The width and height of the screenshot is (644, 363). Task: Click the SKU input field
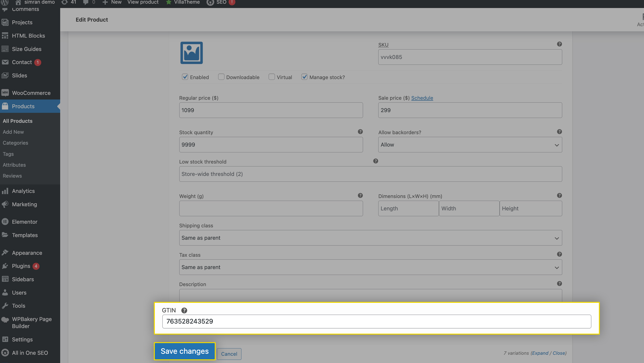(x=470, y=57)
